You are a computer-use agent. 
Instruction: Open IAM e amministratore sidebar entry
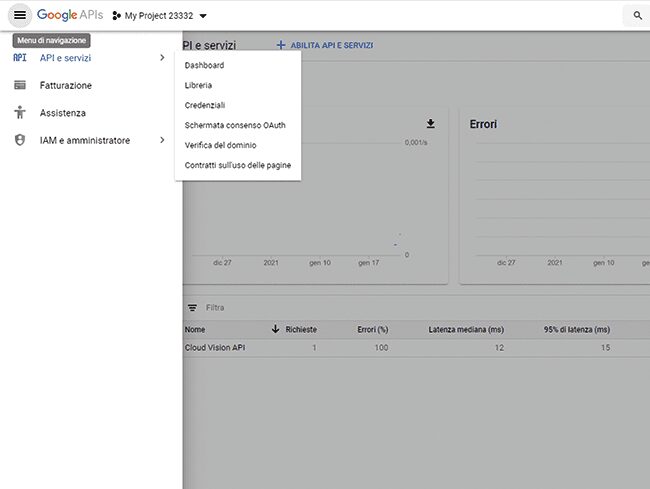[x=85, y=140]
